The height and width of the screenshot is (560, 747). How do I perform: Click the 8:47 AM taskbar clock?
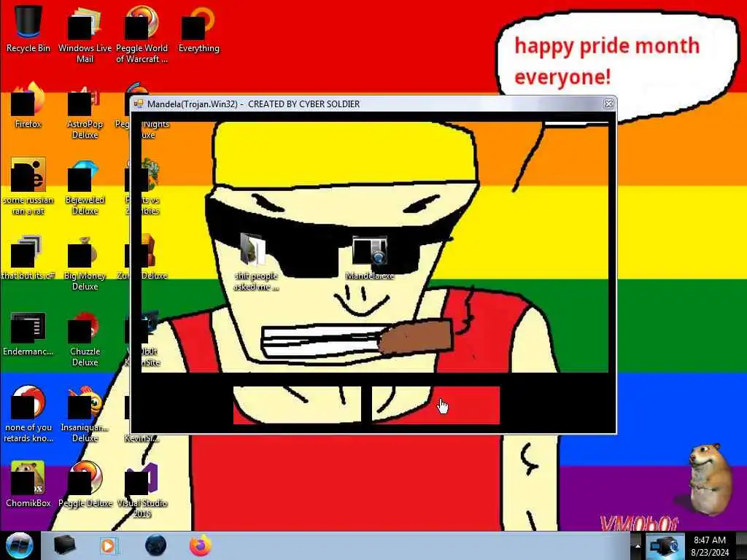click(710, 546)
